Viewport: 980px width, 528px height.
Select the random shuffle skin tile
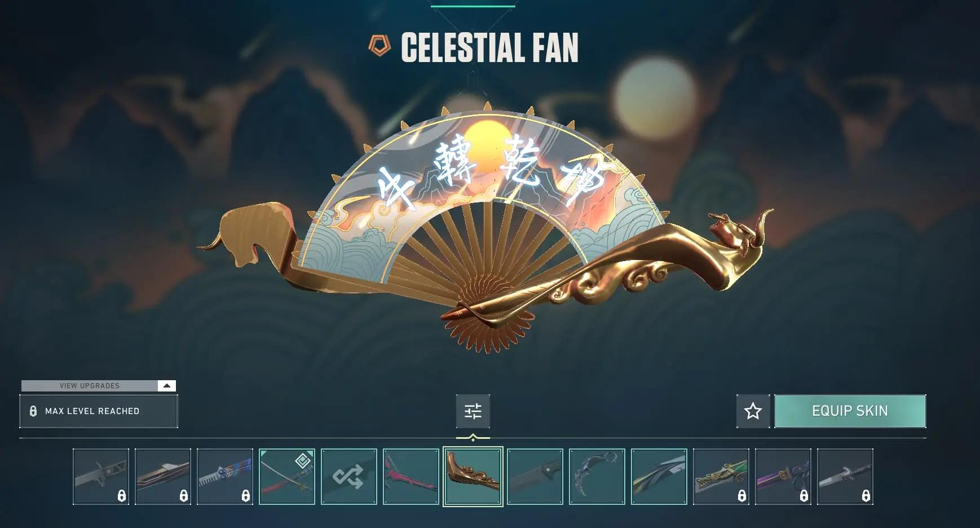[x=349, y=477]
